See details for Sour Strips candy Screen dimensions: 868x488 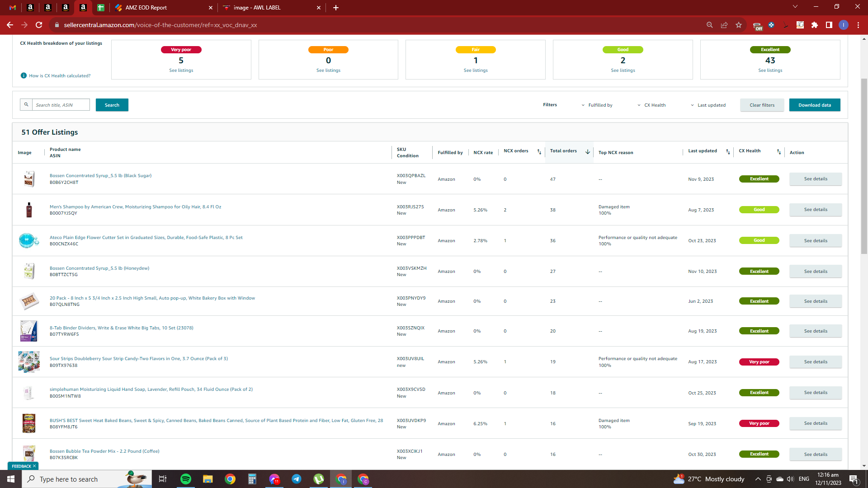(816, 362)
